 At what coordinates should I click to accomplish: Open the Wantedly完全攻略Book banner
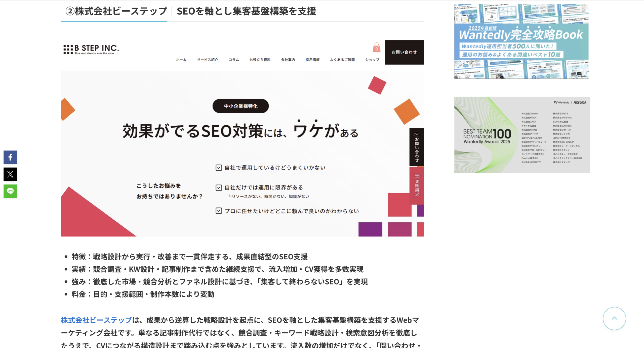[x=521, y=41]
